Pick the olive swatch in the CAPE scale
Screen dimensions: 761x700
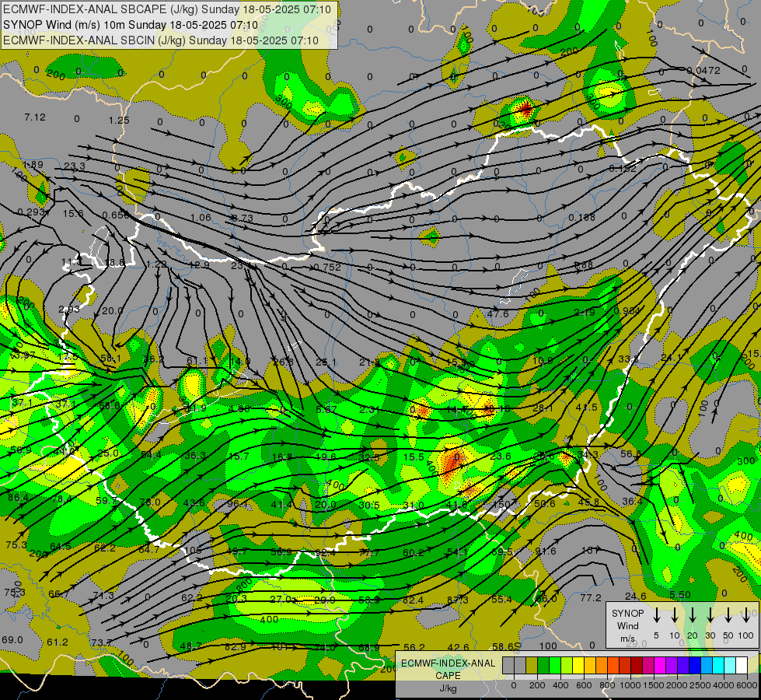(x=532, y=666)
